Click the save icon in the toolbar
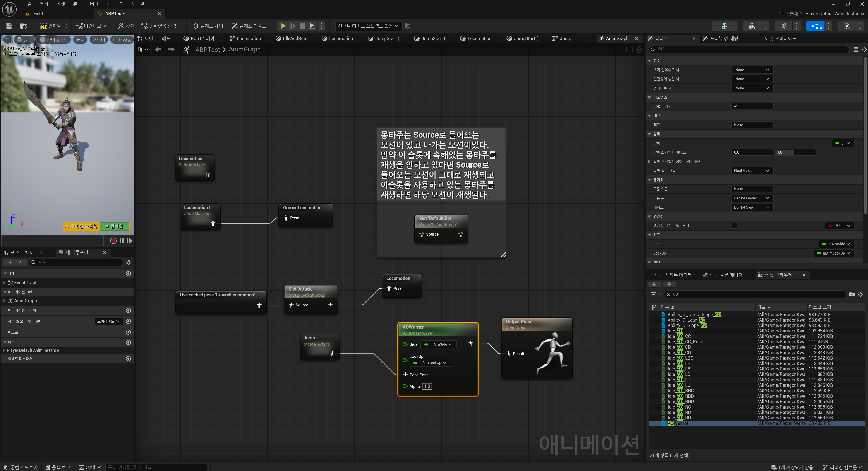 point(9,26)
